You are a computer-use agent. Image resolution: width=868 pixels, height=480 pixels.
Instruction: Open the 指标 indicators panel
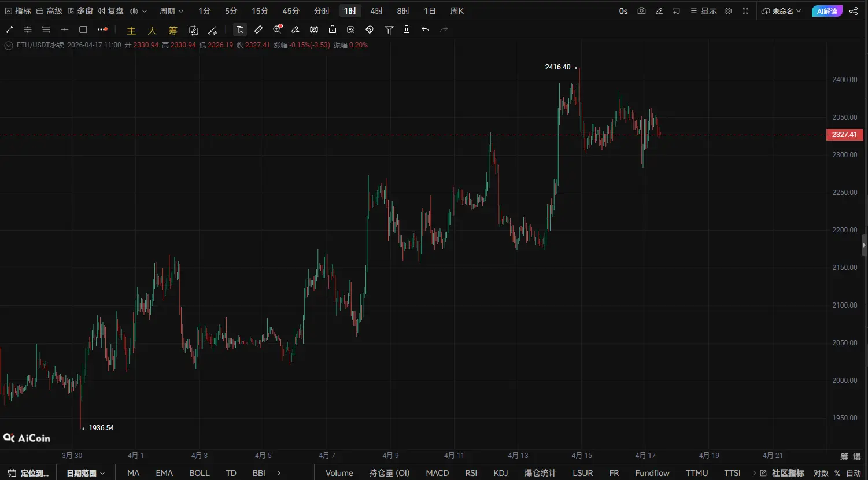18,11
